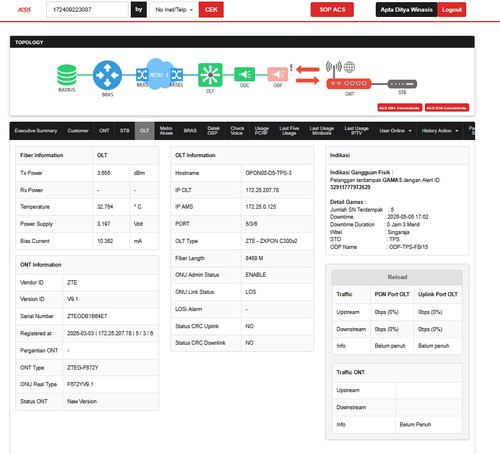Click the green ODC icon
This screenshot has height=454, width=500.
coord(245,74)
